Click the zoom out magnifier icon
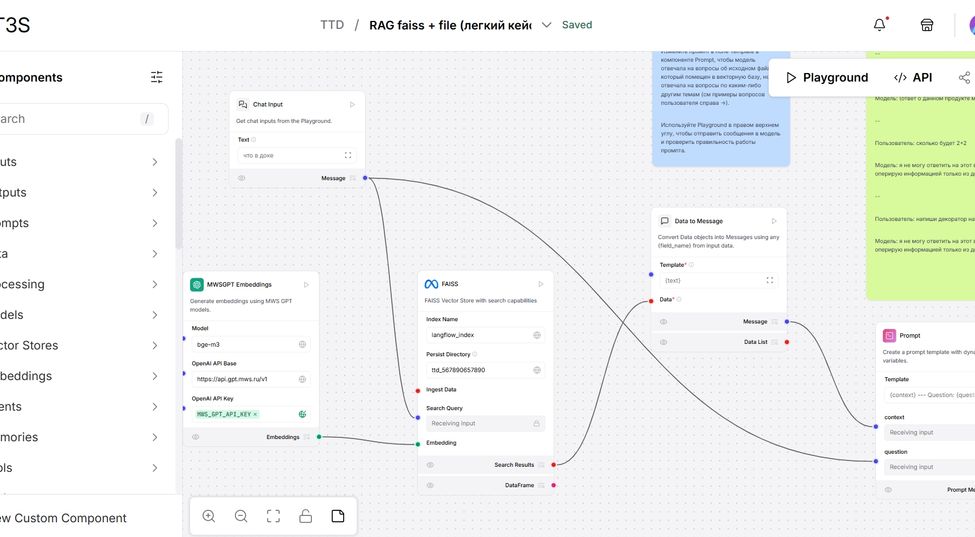Screen dimensions: 975x537 (x=241, y=516)
